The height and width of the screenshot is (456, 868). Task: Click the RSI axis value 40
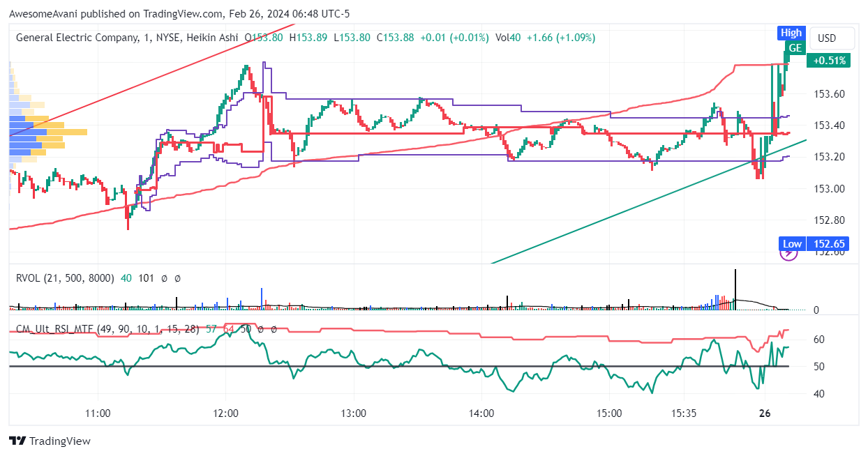click(821, 394)
